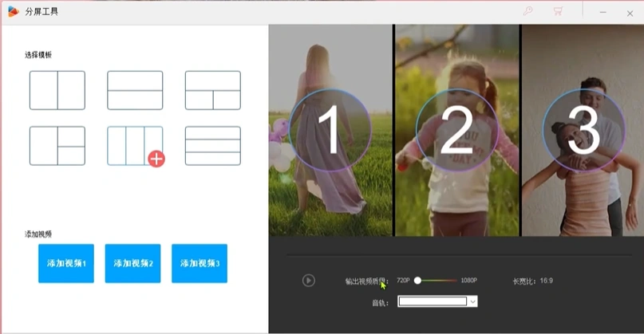Open the key registration icon in title bar
This screenshot has width=644, height=334.
(527, 12)
